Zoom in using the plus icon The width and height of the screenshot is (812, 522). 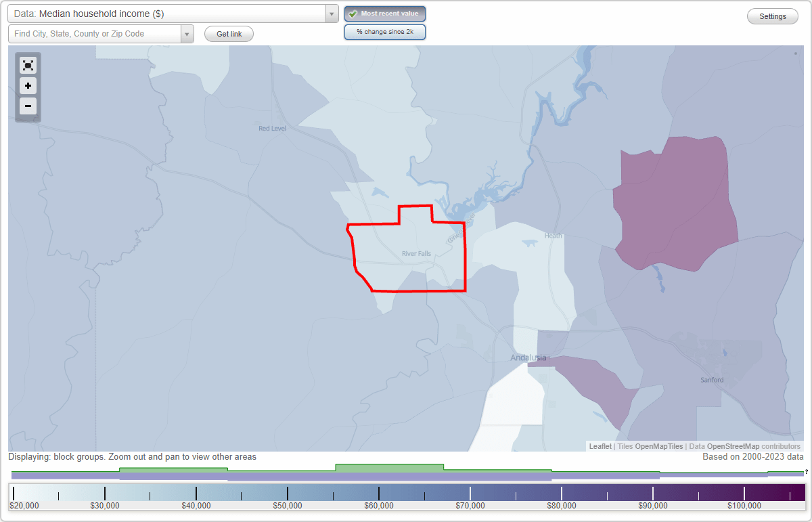pos(28,85)
